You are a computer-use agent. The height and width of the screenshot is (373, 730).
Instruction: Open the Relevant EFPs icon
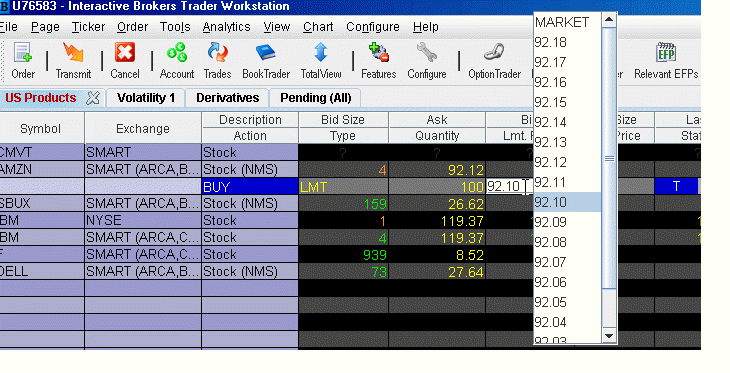coord(666,61)
